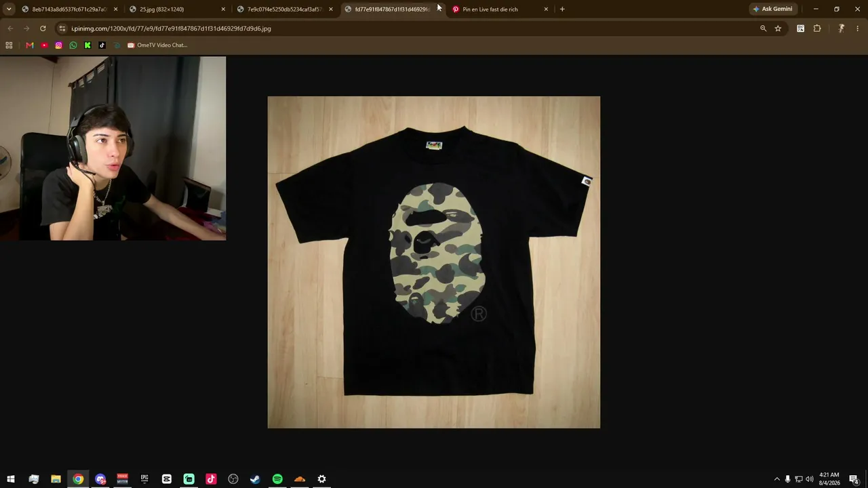The height and width of the screenshot is (488, 868).
Task: Open the QR code extension icon
Action: point(801,28)
